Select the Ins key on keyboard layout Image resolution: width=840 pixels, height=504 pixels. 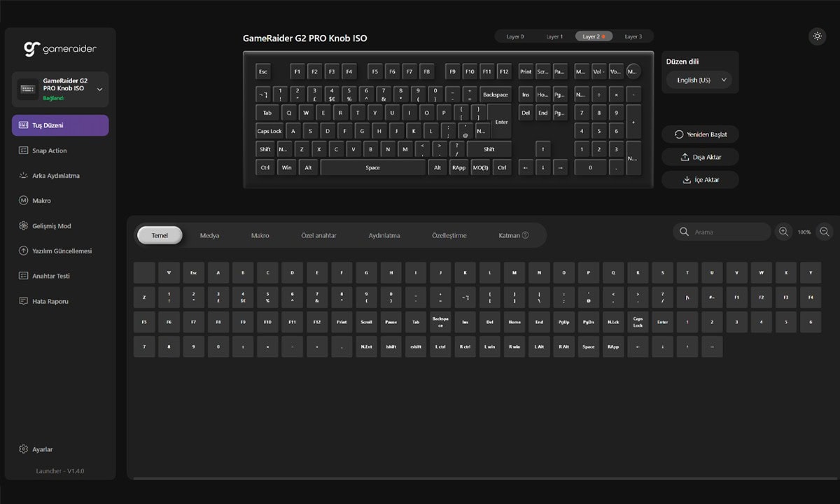[526, 94]
